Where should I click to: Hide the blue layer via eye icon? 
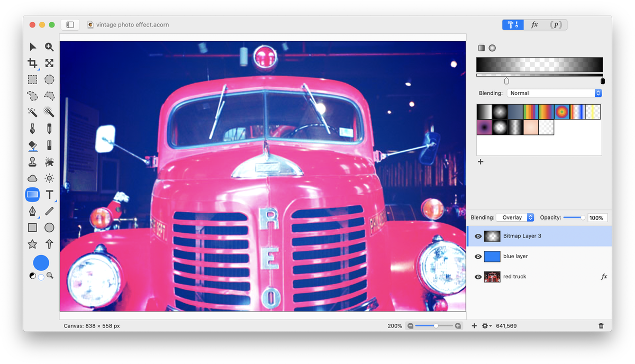click(478, 257)
